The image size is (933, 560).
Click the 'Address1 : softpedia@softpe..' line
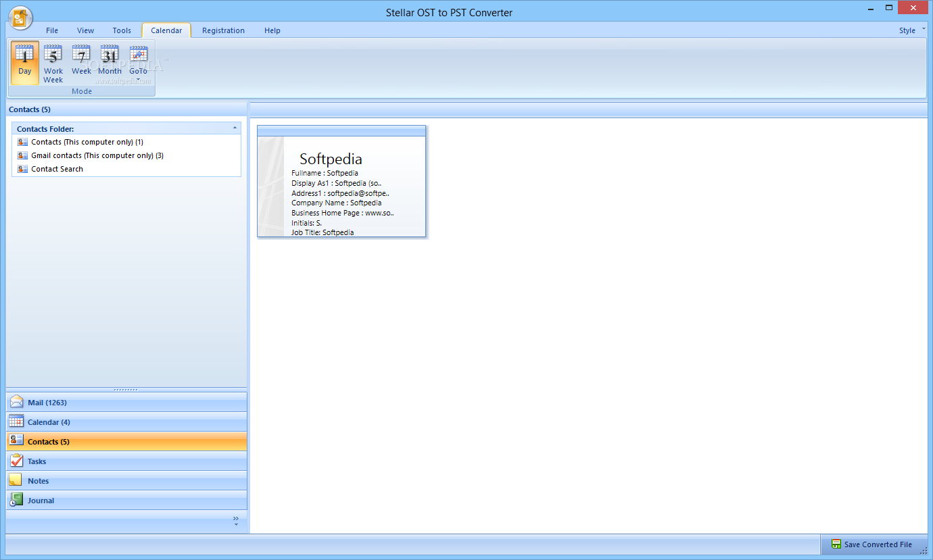(340, 193)
